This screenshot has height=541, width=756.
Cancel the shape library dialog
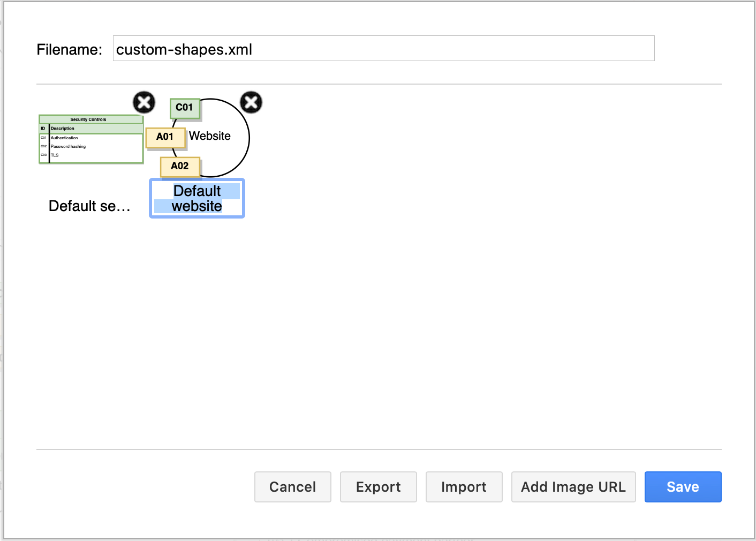[292, 486]
